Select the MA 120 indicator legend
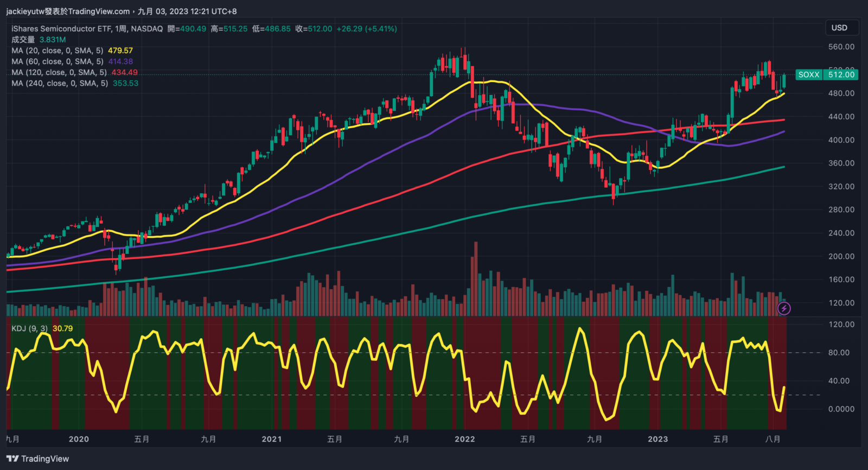This screenshot has width=868, height=470. [x=59, y=72]
